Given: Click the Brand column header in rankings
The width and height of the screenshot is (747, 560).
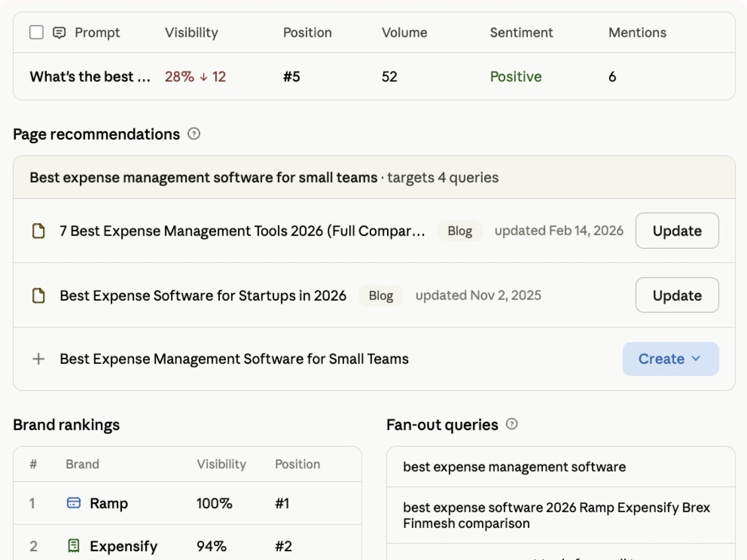Looking at the screenshot, I should coord(82,464).
